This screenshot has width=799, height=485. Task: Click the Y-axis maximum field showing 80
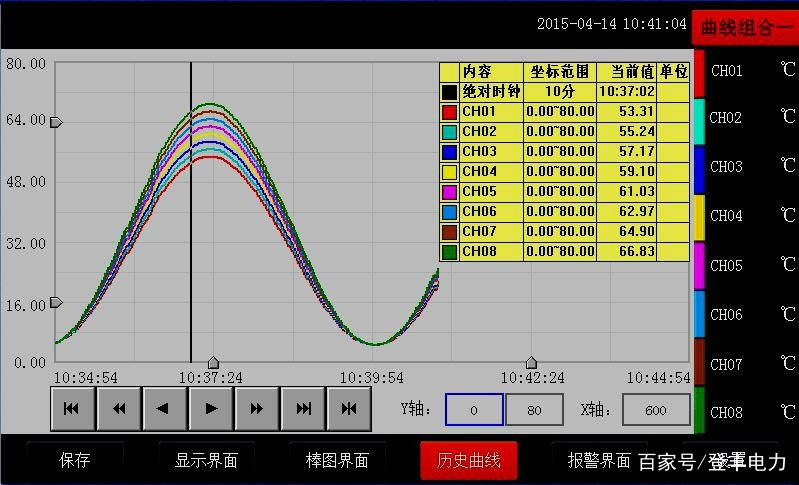pos(535,410)
